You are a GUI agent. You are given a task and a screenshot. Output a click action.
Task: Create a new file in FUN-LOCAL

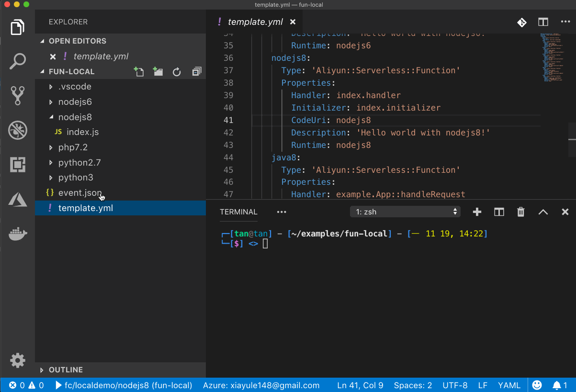(139, 72)
